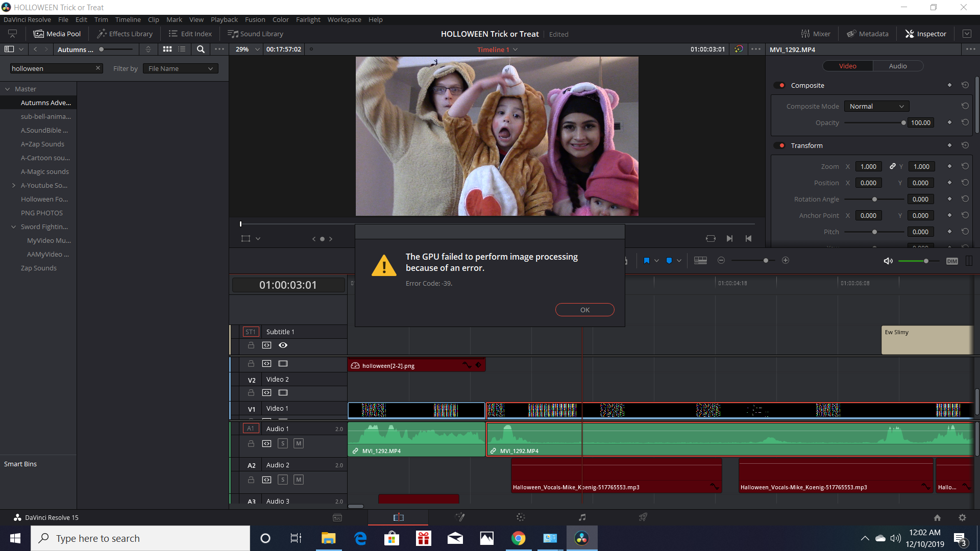Viewport: 980px width, 551px height.
Task: Toggle Subtitle 1 track visibility eye
Action: click(283, 345)
